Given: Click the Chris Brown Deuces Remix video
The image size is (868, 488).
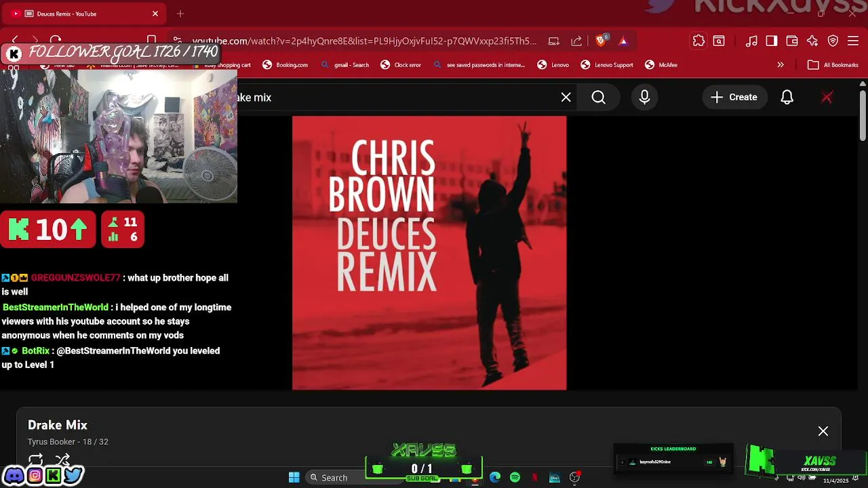Looking at the screenshot, I should click(x=429, y=253).
